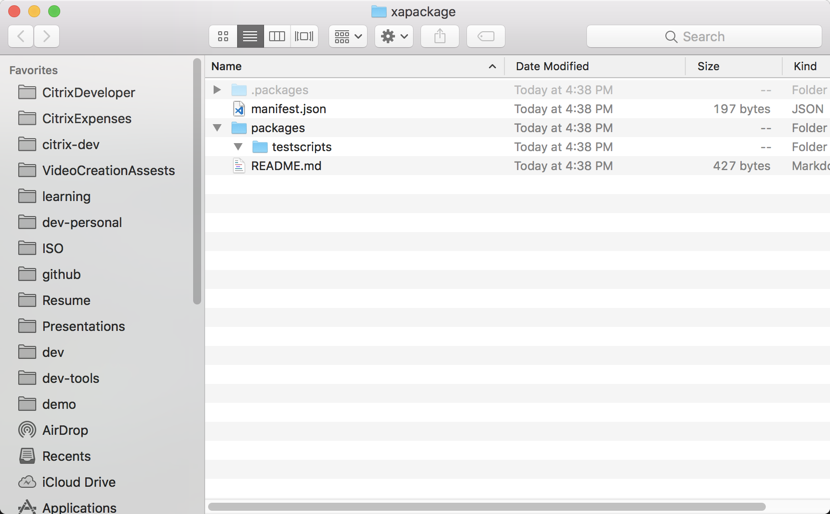Viewport: 830px width, 514px height.
Task: Collapse the packages folder disclosure triangle
Action: tap(217, 128)
